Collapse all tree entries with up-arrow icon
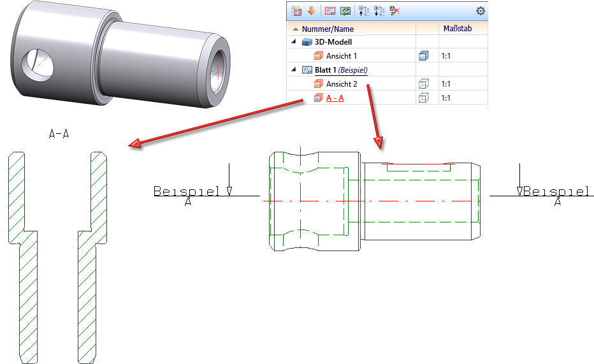 365,11
